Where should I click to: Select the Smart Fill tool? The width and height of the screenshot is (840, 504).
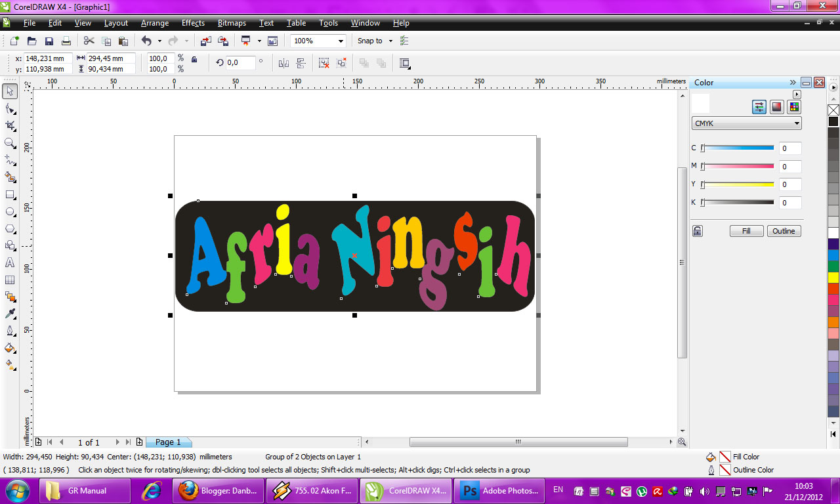coord(10,177)
